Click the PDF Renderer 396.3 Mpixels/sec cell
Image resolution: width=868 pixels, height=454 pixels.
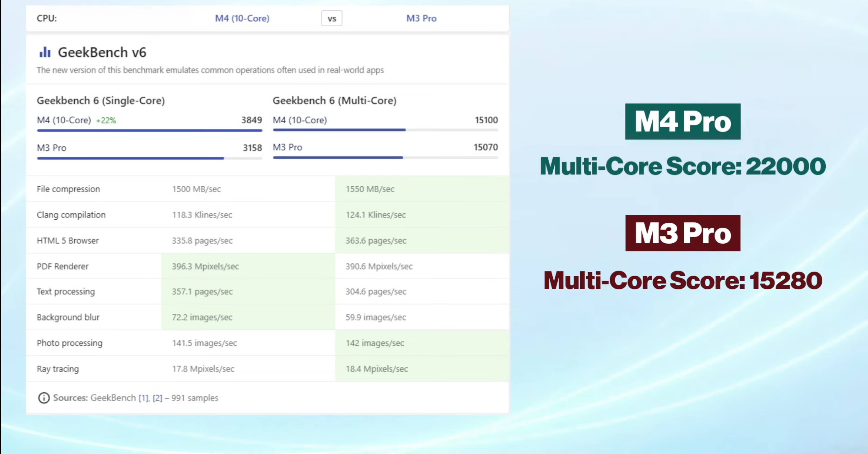click(205, 266)
